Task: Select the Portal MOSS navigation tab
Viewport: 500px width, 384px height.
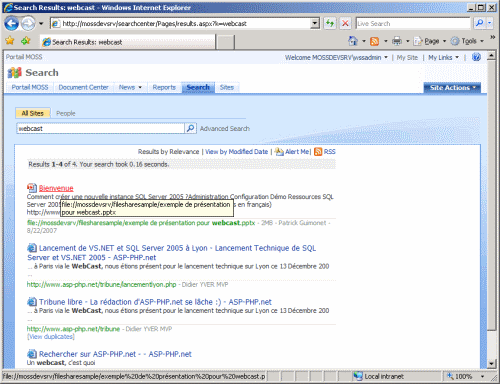Action: coord(30,87)
